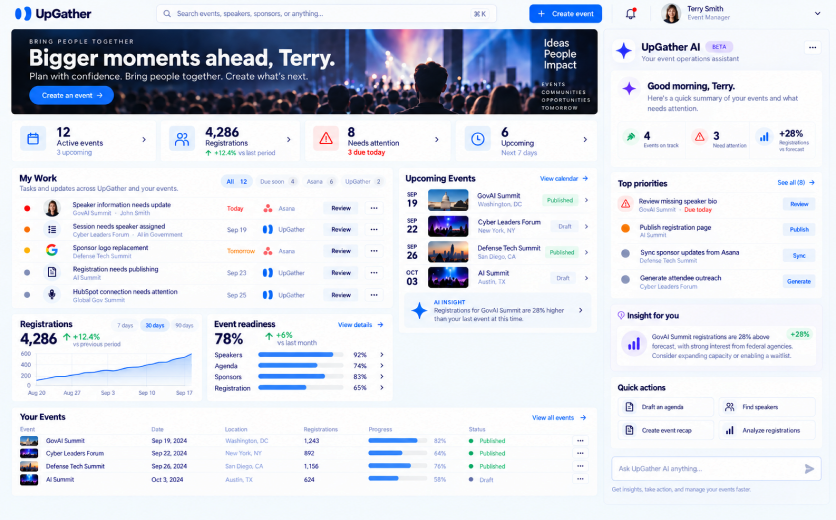Click the UpGather logo icon
Image resolution: width=836 pixels, height=520 pixels.
tap(23, 13)
